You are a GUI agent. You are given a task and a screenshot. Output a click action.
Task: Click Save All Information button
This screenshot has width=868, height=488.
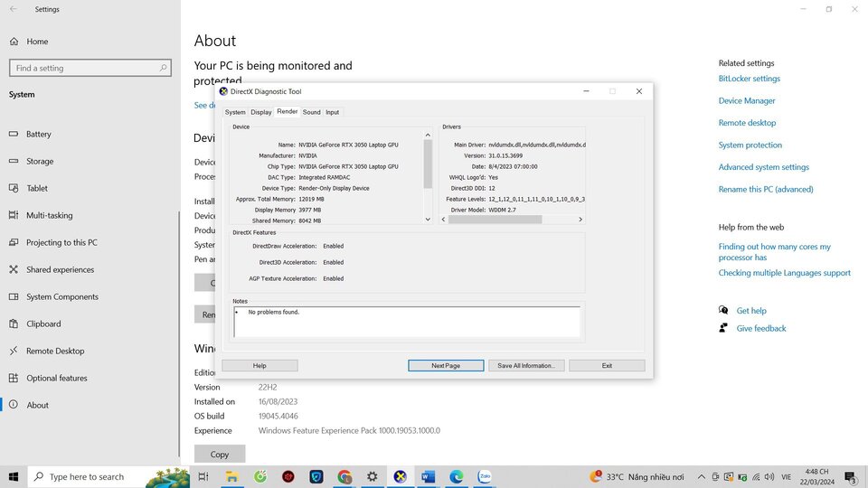tap(526, 365)
